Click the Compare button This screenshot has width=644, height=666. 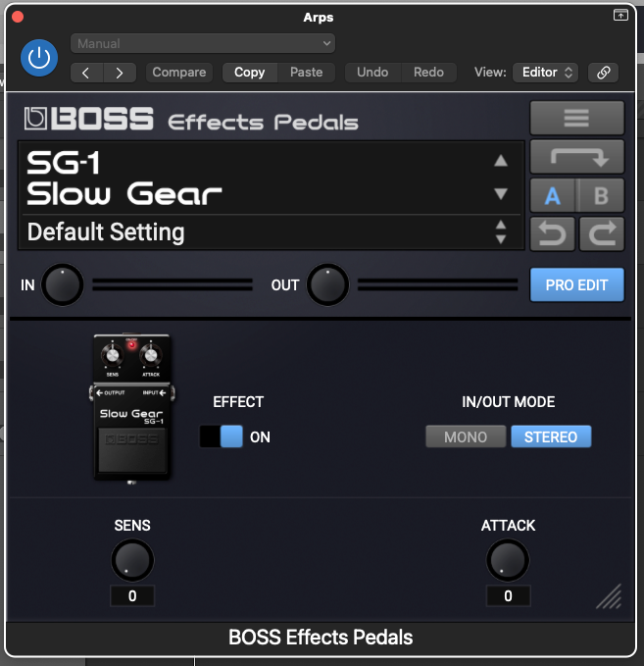click(179, 73)
